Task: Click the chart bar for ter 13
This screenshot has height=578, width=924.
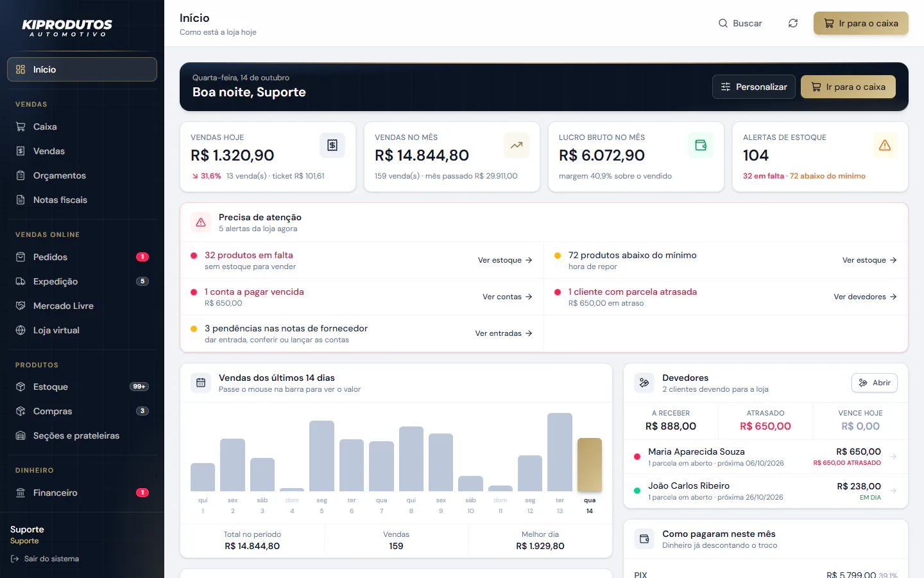Action: pyautogui.click(x=560, y=452)
